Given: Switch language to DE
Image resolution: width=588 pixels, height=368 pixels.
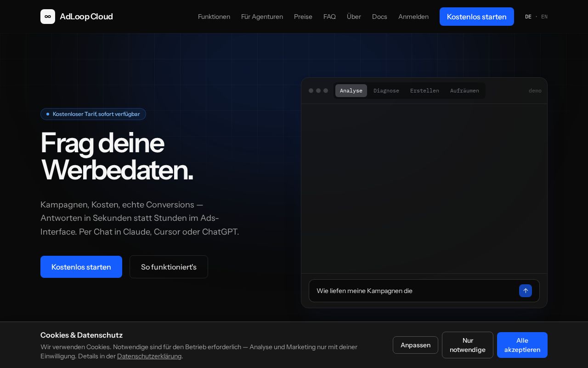Looking at the screenshot, I should click(x=528, y=17).
